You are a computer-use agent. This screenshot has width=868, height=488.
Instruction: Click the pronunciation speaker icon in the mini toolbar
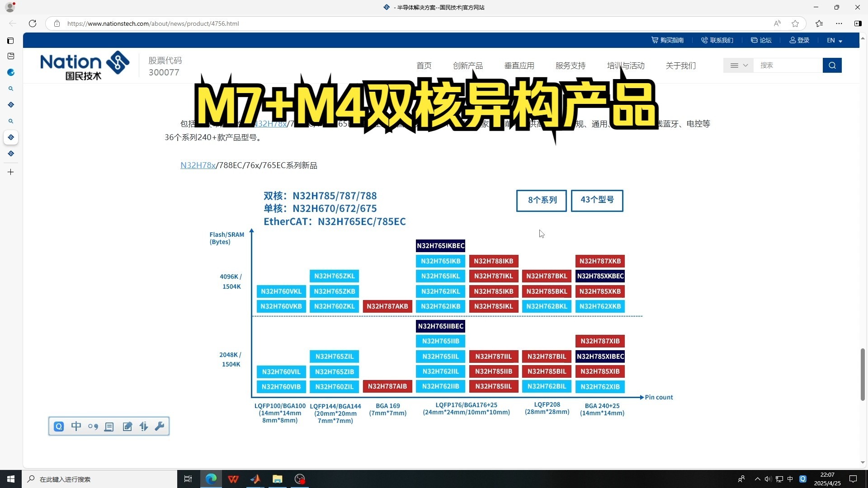pyautogui.click(x=93, y=427)
